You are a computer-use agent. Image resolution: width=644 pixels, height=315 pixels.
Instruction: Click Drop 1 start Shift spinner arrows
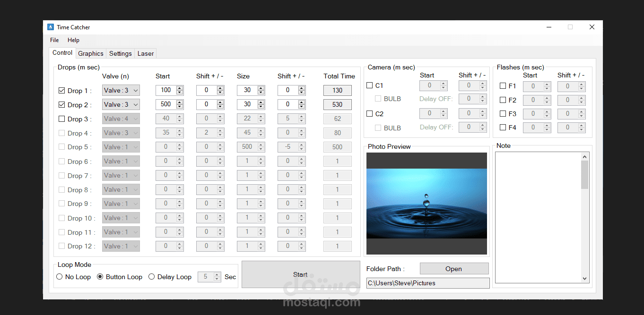coord(220,90)
